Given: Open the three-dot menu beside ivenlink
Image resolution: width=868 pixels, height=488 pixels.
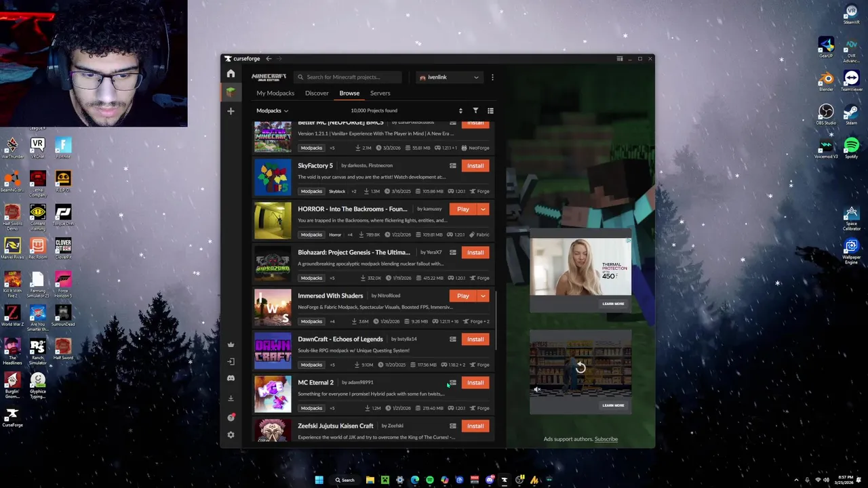Looking at the screenshot, I should click(x=492, y=77).
